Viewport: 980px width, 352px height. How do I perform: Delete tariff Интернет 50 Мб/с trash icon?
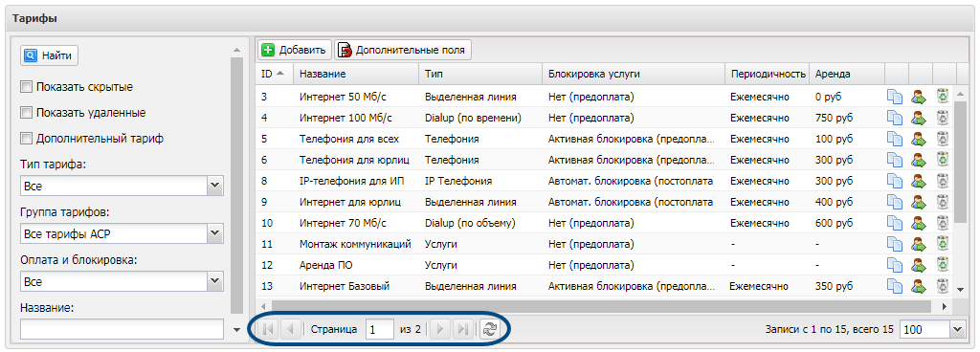click(942, 96)
